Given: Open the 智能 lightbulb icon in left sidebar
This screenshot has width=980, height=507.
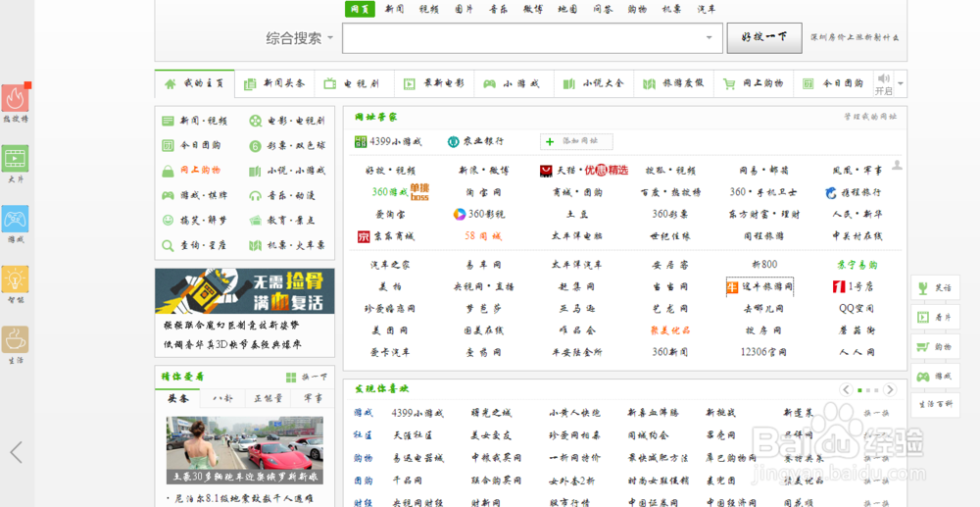Looking at the screenshot, I should click(15, 279).
